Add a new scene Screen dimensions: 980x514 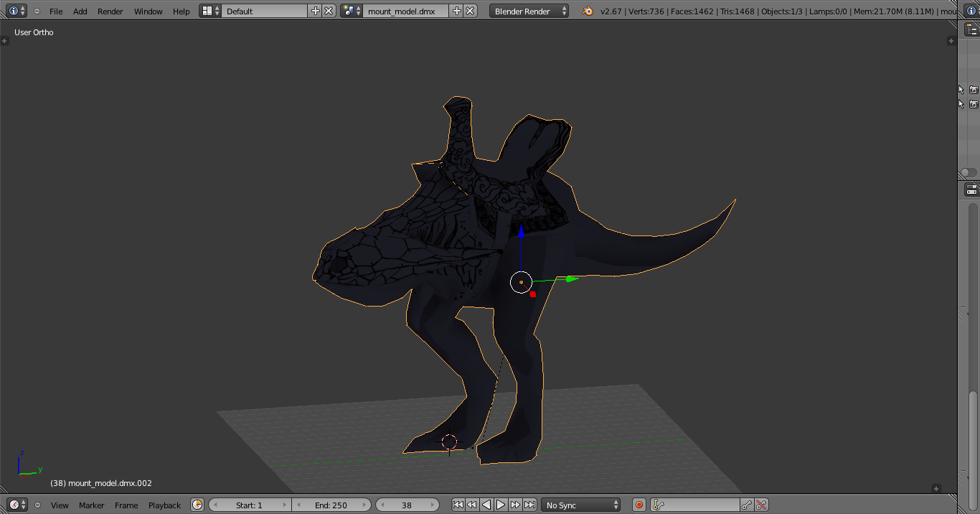pos(456,11)
